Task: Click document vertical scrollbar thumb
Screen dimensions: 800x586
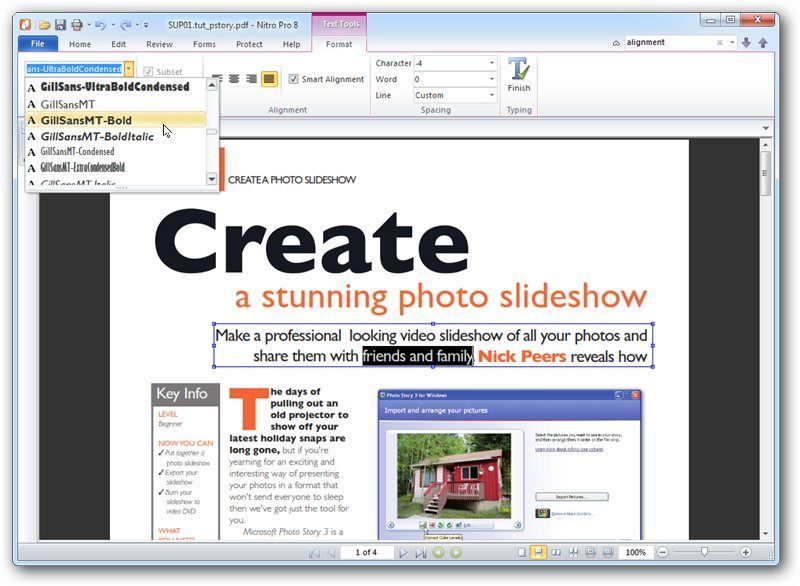Action: pos(765,173)
